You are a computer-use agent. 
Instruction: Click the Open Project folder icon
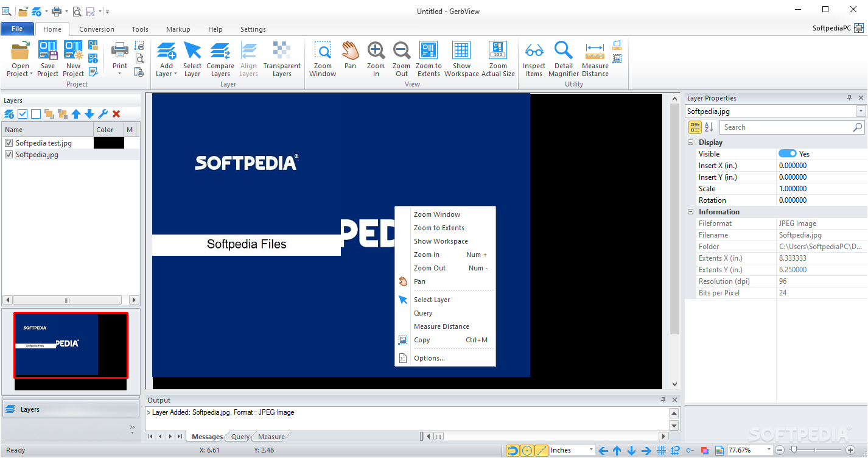20,51
